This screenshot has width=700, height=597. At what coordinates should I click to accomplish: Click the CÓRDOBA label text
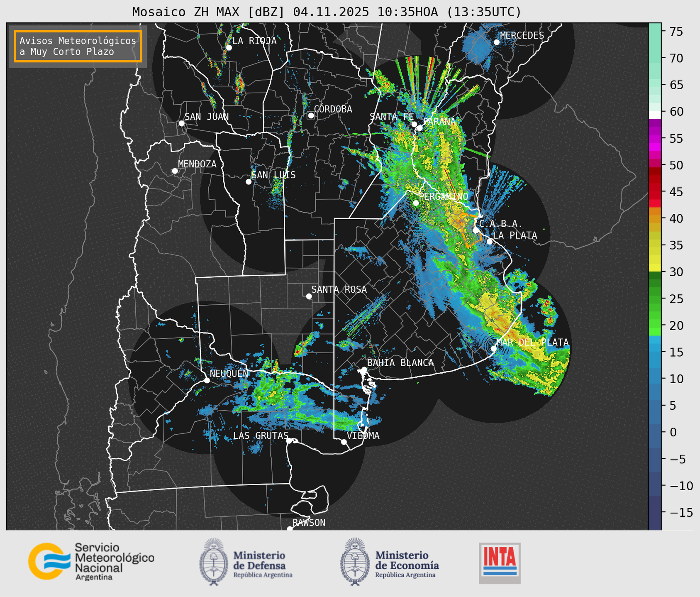pyautogui.click(x=333, y=109)
